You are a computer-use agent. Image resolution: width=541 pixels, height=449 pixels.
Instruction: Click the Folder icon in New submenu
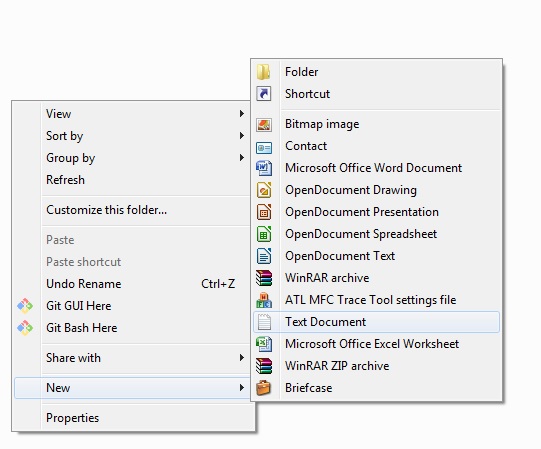(x=264, y=72)
